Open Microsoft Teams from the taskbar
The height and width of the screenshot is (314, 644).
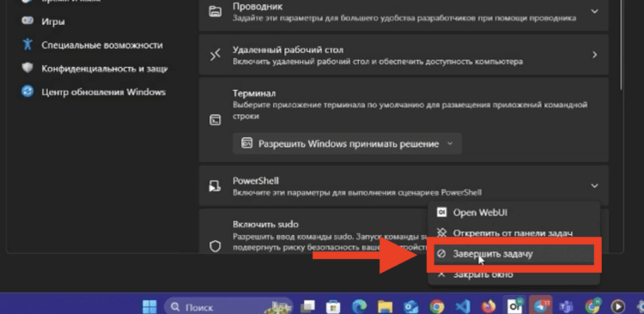click(567, 306)
